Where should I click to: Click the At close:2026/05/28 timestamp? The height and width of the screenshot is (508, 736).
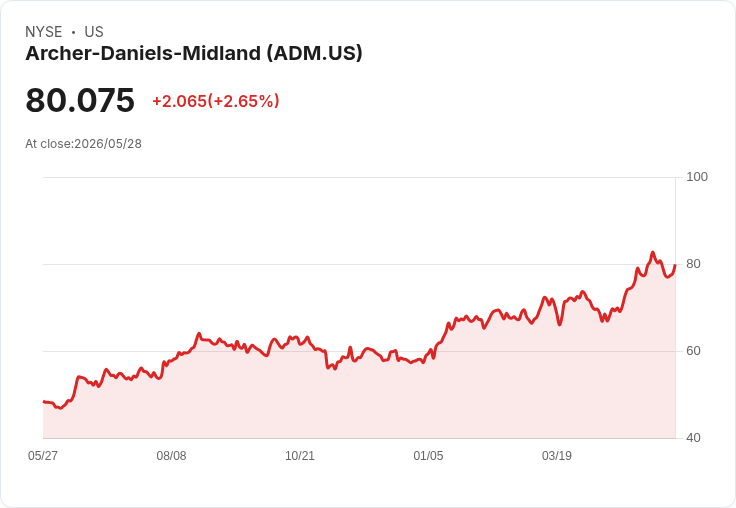84,144
